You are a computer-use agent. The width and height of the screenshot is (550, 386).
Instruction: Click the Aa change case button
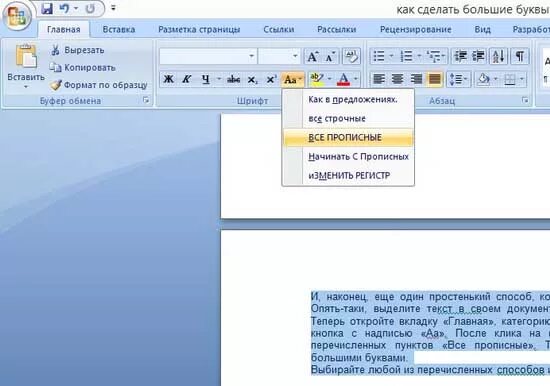[293, 80]
